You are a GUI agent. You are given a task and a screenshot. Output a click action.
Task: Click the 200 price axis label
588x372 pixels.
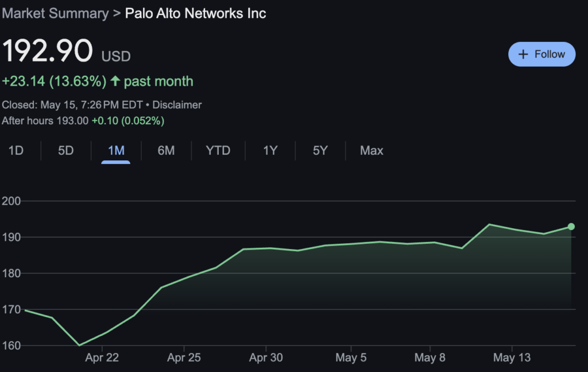[x=11, y=201]
